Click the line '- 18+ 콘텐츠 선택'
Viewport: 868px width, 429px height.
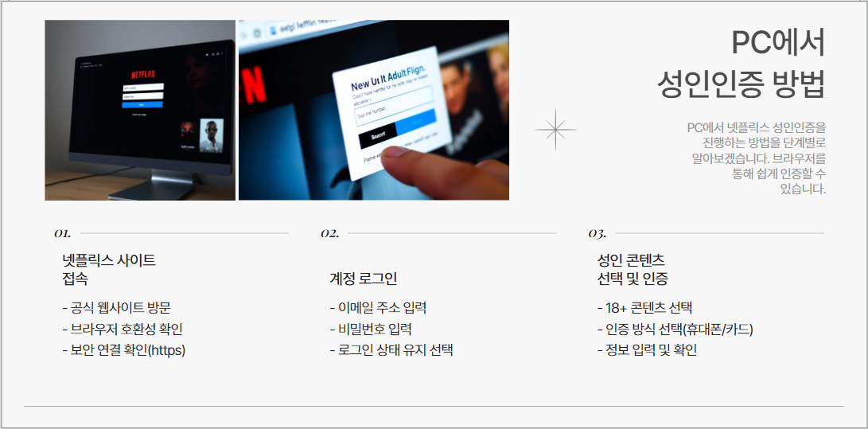[645, 308]
